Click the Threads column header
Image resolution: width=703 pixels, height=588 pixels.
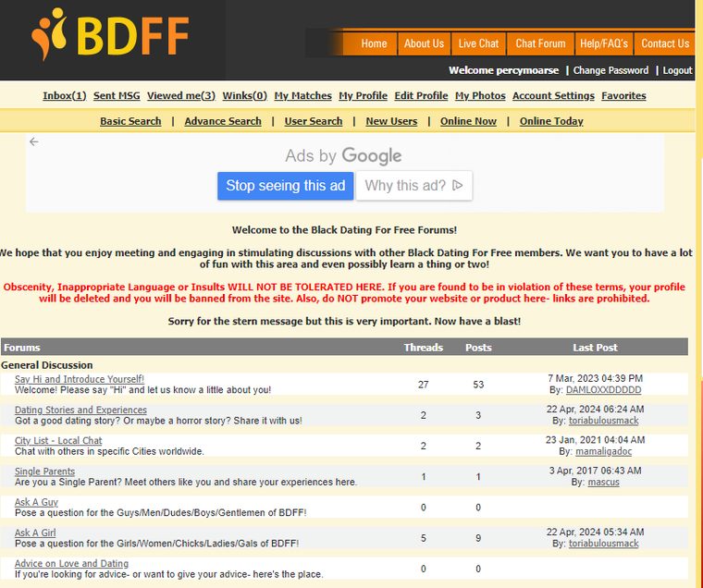[x=424, y=348]
